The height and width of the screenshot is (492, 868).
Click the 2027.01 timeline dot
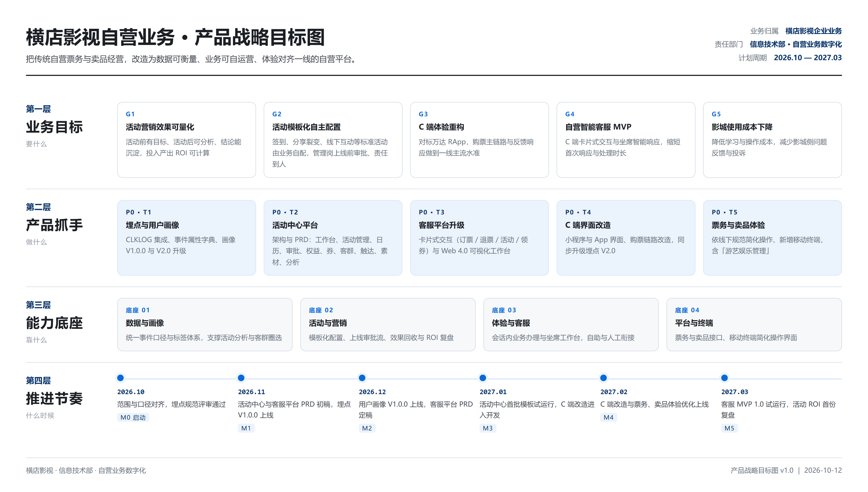click(x=483, y=378)
